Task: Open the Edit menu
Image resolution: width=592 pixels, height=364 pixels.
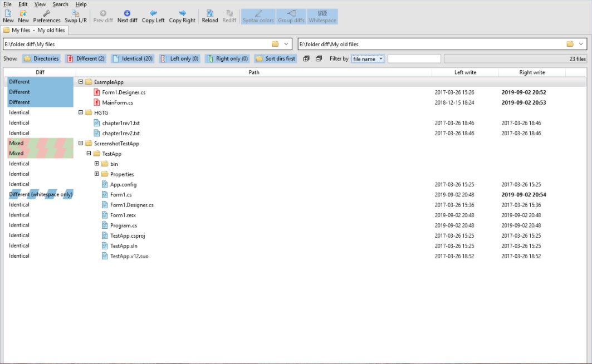Action: tap(23, 4)
